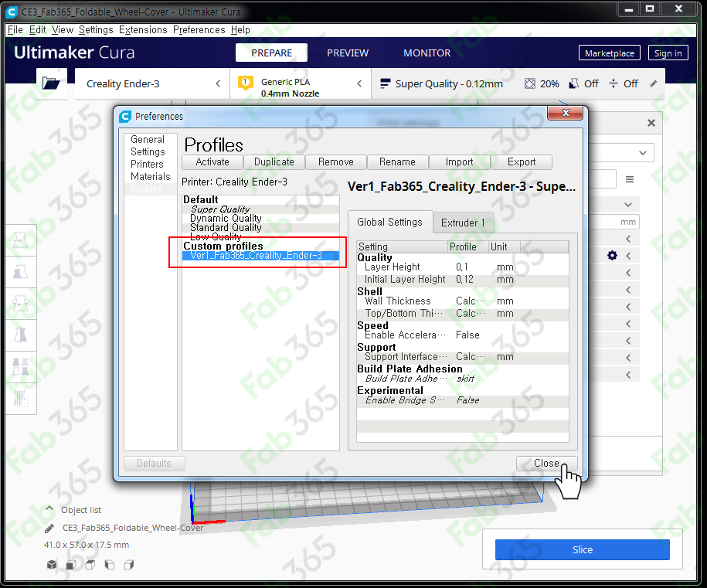
Task: Click the CE3_Fab365_Foldable_Wheel-Cover object name
Action: [x=133, y=528]
